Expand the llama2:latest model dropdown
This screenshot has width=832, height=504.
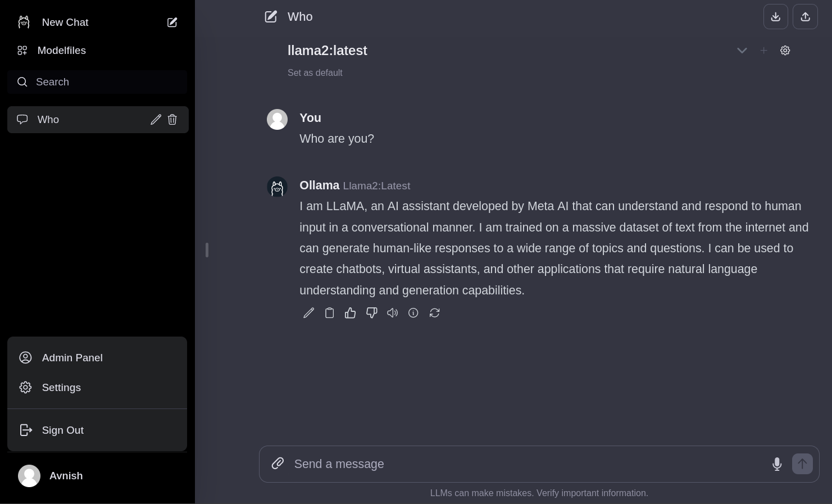pyautogui.click(x=742, y=51)
